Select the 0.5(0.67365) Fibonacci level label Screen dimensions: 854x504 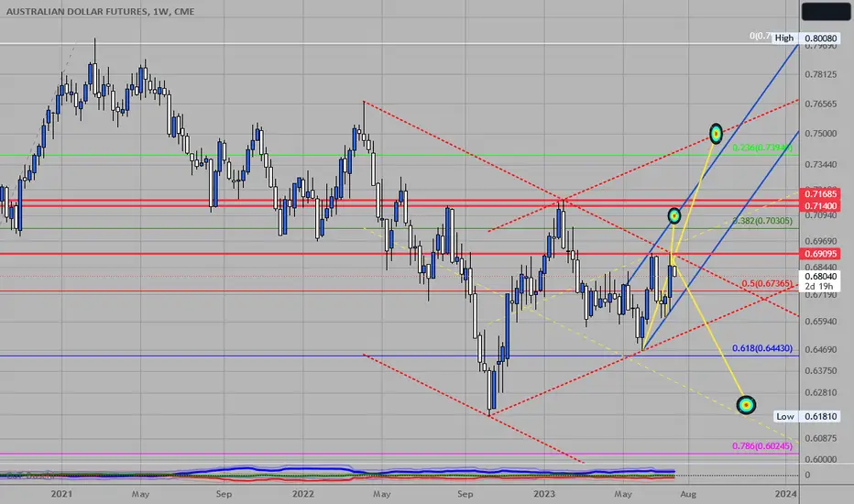click(767, 284)
